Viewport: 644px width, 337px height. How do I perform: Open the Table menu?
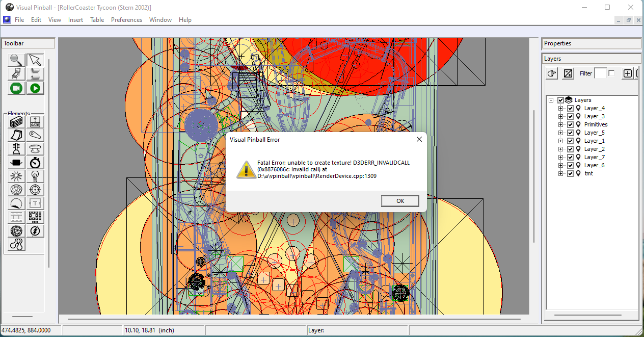coord(97,20)
